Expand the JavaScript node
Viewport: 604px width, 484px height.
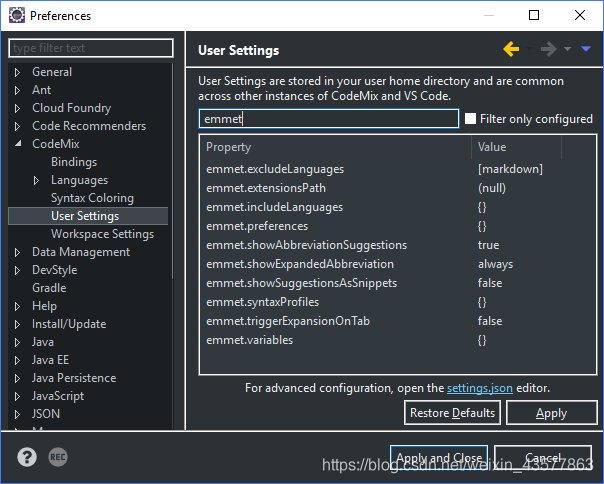pyautogui.click(x=17, y=396)
